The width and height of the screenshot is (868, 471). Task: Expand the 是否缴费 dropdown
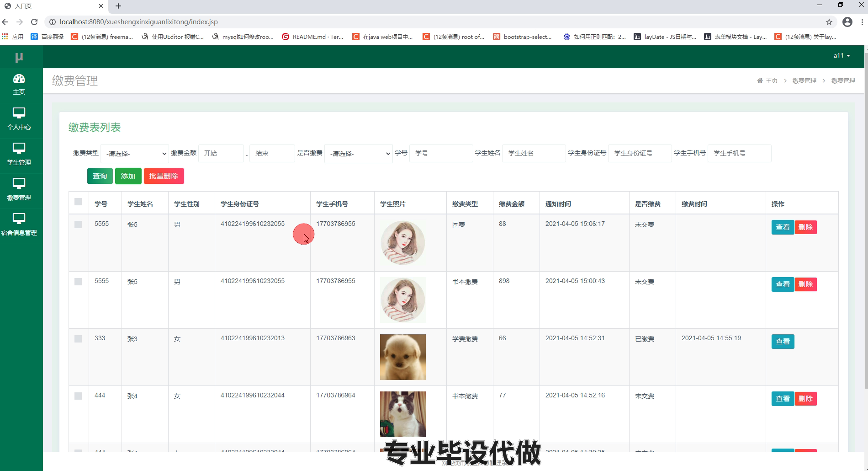tap(359, 154)
